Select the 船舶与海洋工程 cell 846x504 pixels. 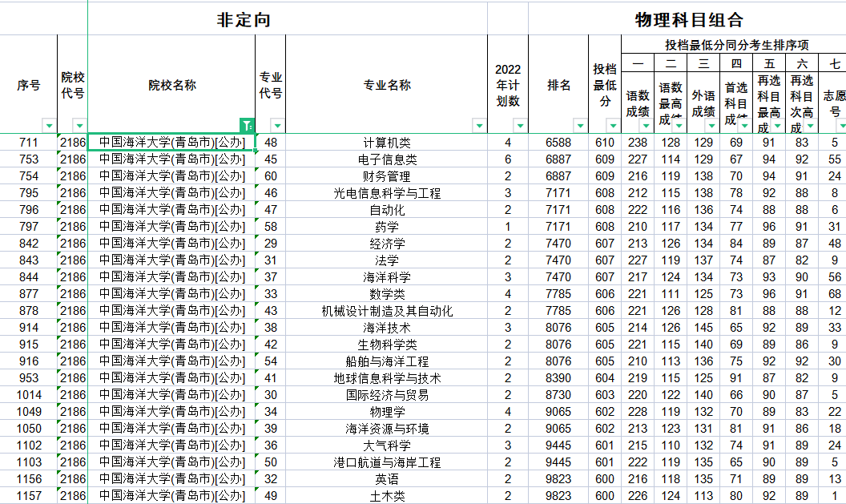tap(386, 361)
